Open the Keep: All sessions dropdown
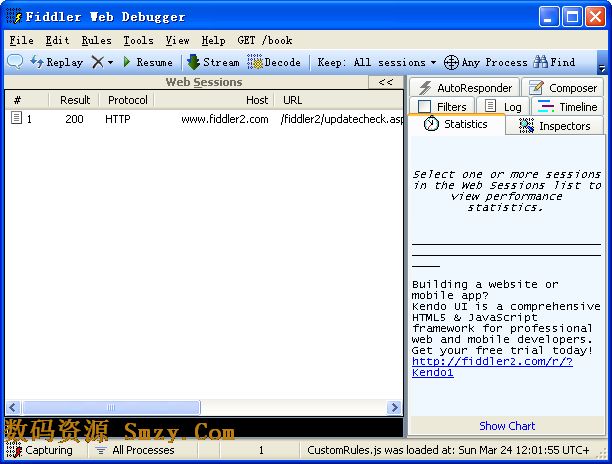 point(377,62)
